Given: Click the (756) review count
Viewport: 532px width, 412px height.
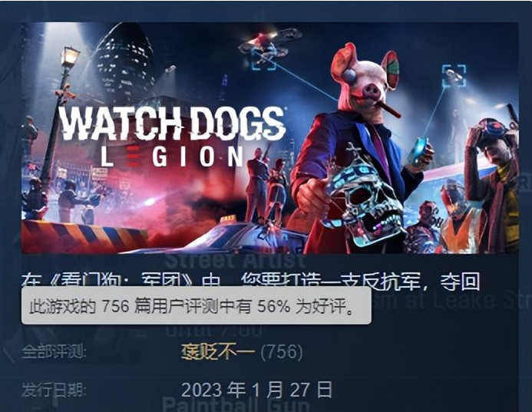Looking at the screenshot, I should [x=282, y=352].
